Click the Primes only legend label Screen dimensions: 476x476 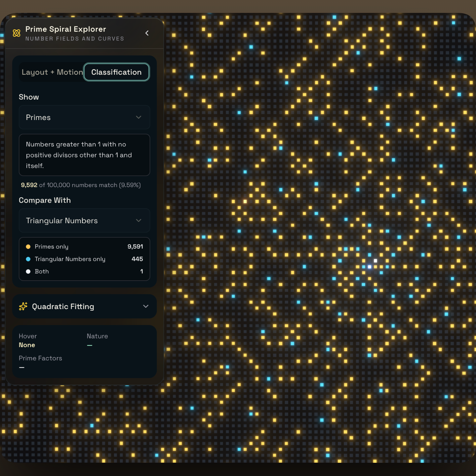pos(52,247)
